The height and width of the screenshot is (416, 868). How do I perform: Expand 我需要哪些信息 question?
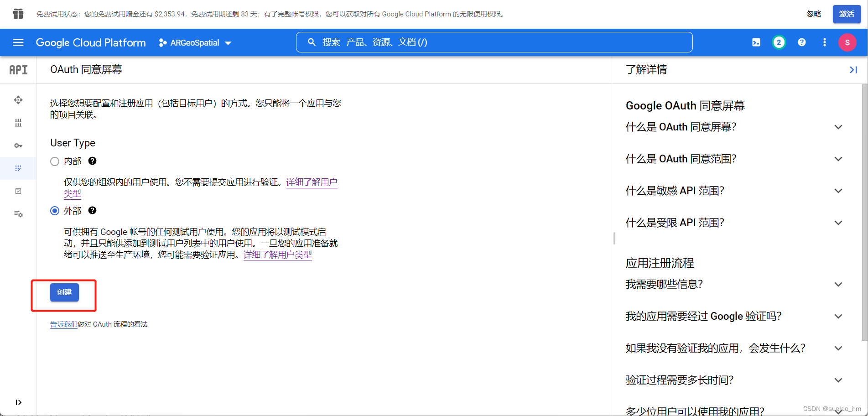pyautogui.click(x=734, y=284)
